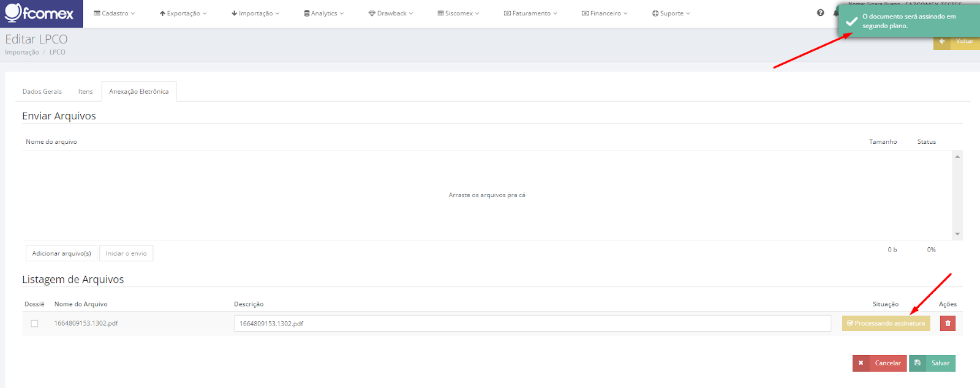
Task: Expand the Analytics menu
Action: (324, 13)
